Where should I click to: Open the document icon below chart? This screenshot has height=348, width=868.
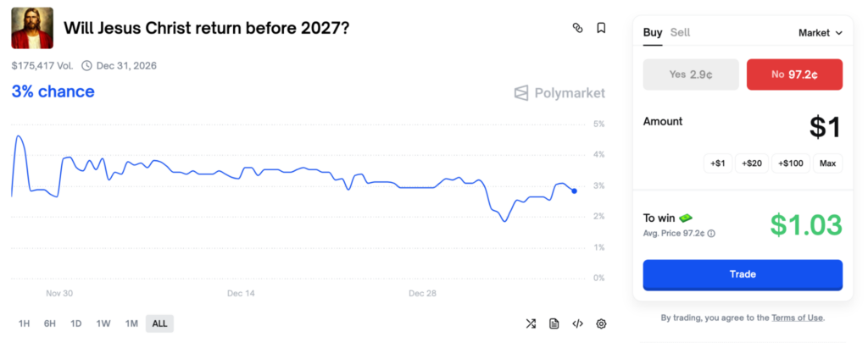pyautogui.click(x=554, y=323)
